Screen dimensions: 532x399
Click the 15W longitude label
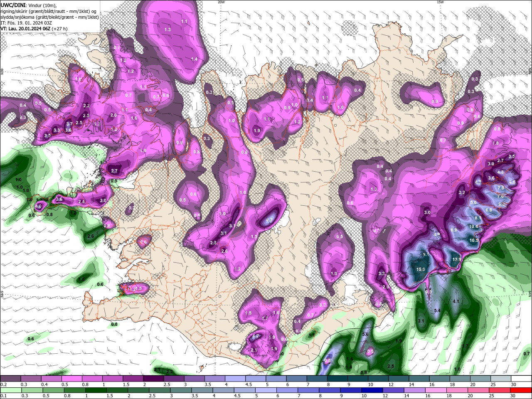click(x=440, y=2)
